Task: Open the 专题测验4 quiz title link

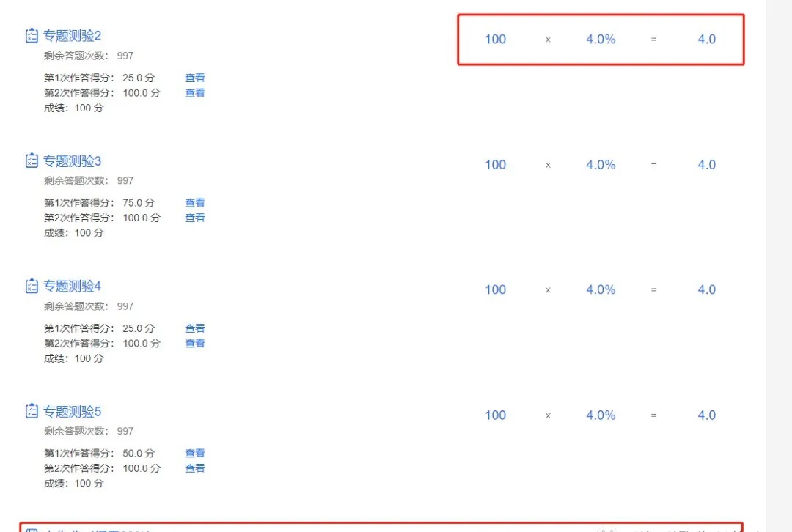Action: [72, 287]
